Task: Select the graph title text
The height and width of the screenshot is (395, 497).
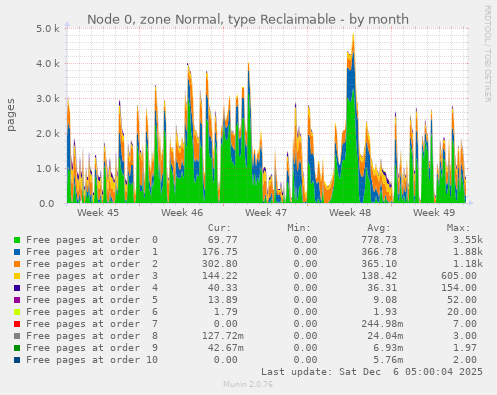Action: 248,19
